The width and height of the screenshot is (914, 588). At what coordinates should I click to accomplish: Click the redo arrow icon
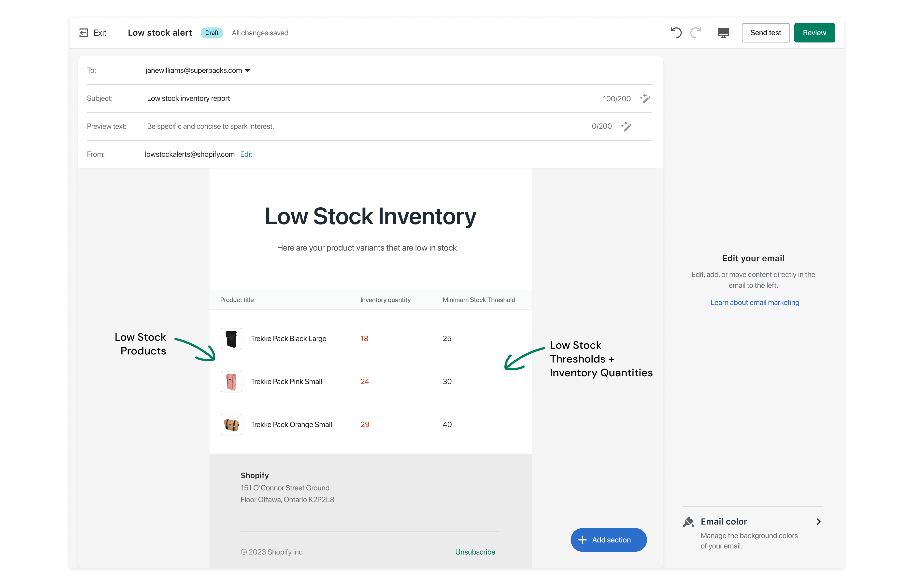coord(696,33)
